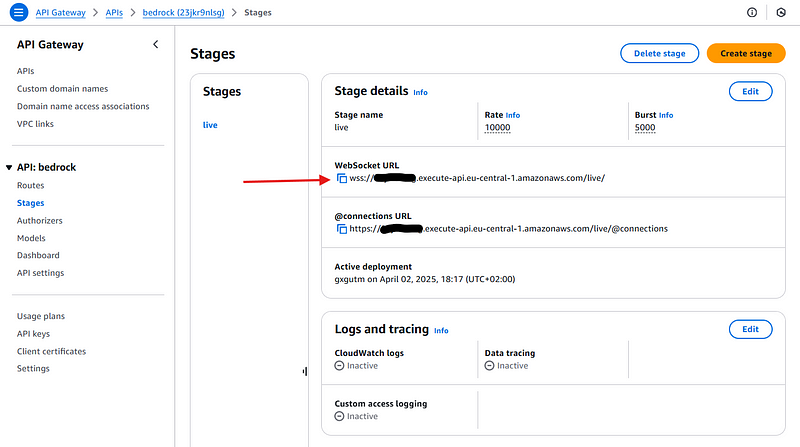The image size is (800, 447).
Task: Open bedrock (23jkr9nlsg) breadcrumb
Action: point(183,12)
